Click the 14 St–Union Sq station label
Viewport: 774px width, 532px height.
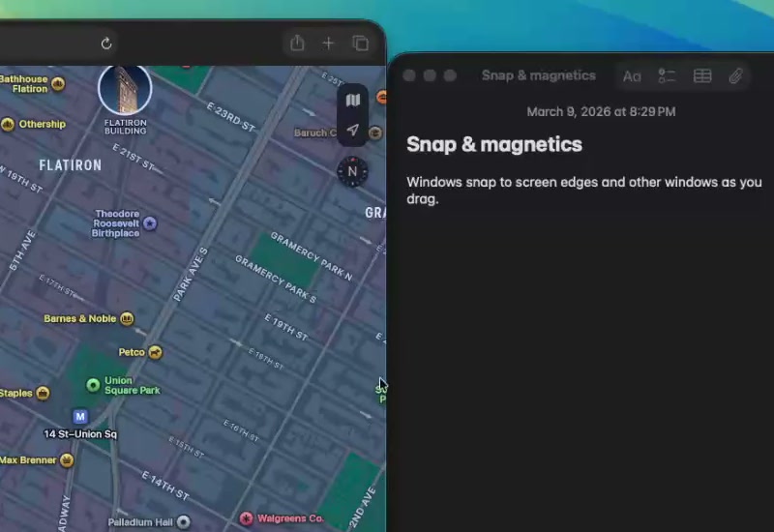(x=80, y=434)
